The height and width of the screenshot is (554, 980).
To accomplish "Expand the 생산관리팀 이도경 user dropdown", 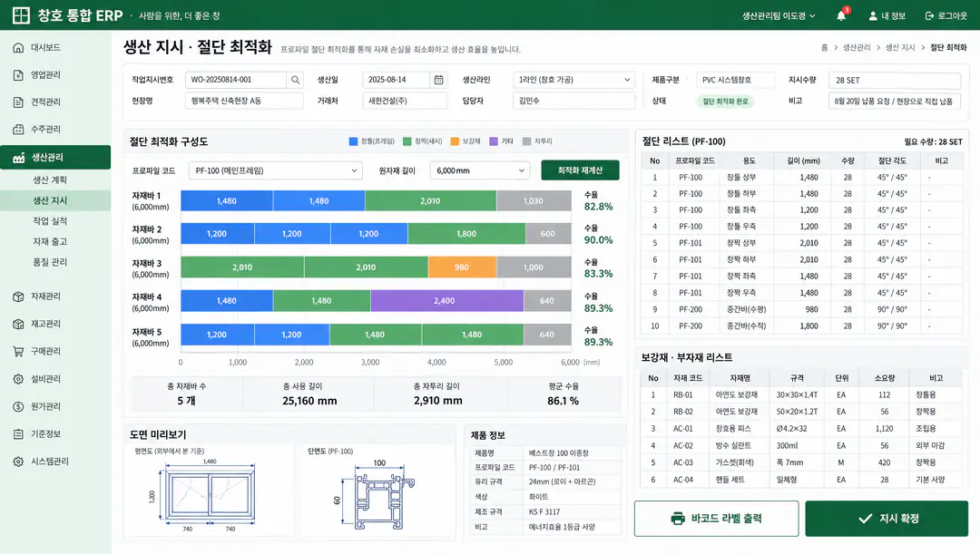I will [779, 15].
